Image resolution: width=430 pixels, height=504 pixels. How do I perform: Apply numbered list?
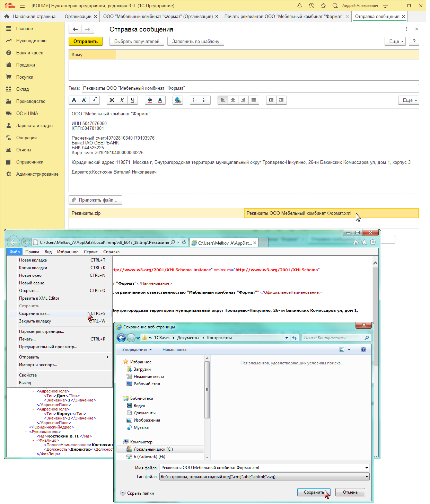[x=205, y=100]
